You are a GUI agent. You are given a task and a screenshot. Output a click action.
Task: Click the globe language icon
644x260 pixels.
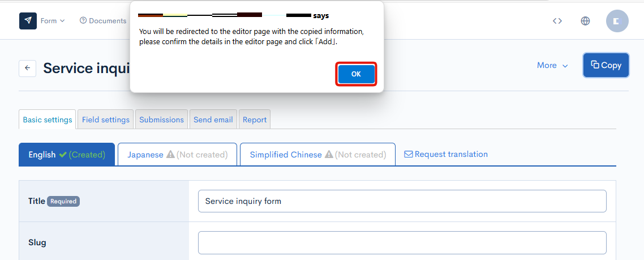pyautogui.click(x=585, y=21)
